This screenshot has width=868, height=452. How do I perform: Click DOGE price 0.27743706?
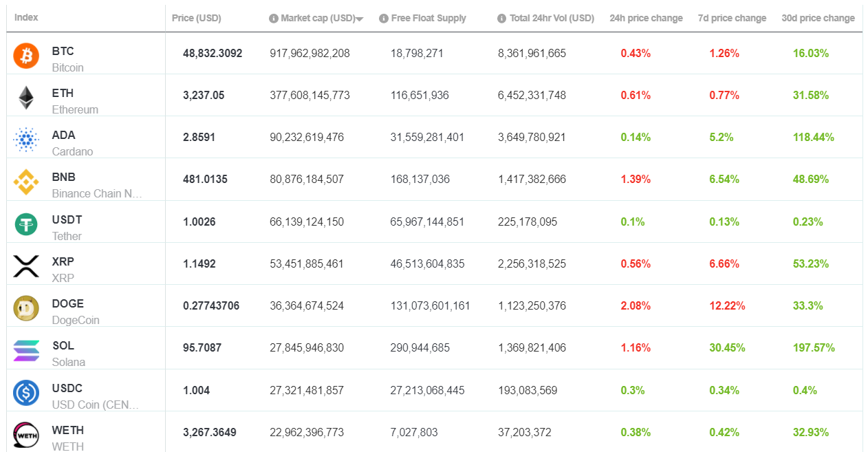click(x=211, y=305)
